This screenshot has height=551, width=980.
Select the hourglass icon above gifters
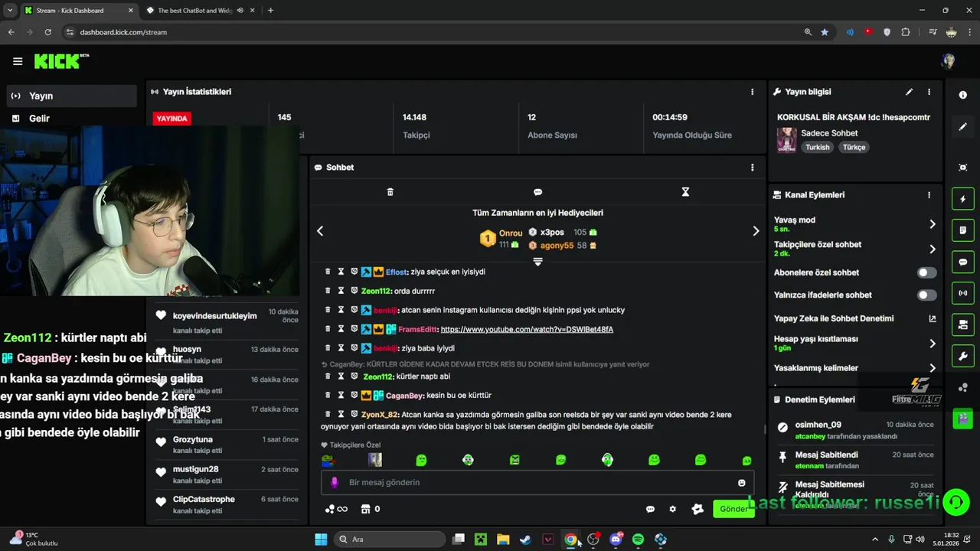point(685,192)
